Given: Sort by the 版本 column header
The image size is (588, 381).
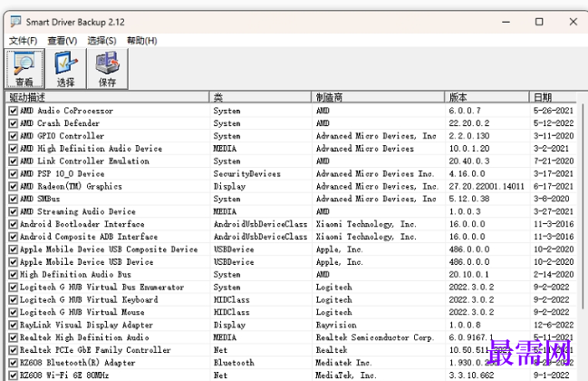Looking at the screenshot, I should (x=487, y=97).
